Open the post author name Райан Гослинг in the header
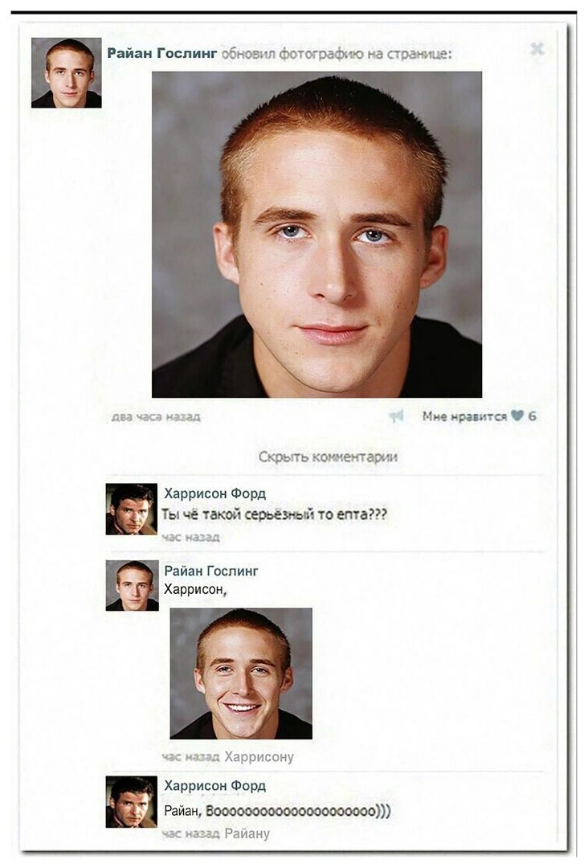Image resolution: width=588 pixels, height=868 pixels. pyautogui.click(x=162, y=53)
